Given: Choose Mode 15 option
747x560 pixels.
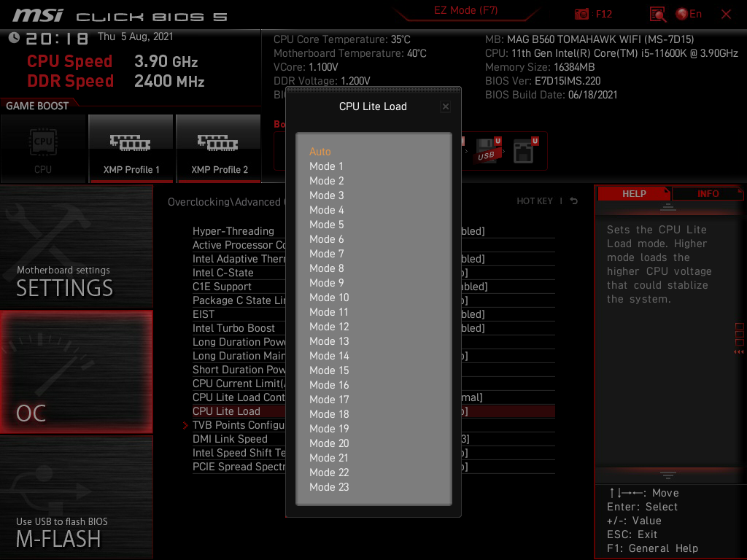Looking at the screenshot, I should (x=329, y=370).
